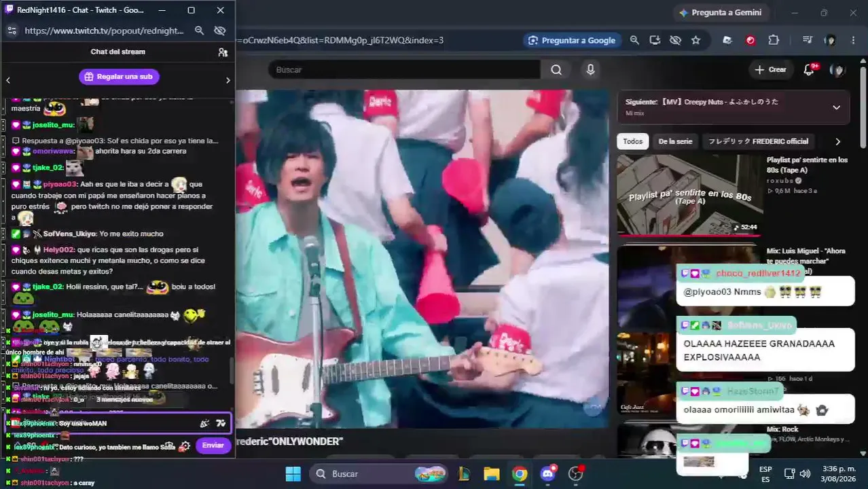The height and width of the screenshot is (489, 868).
Task: Open Windows Start menu
Action: click(293, 473)
